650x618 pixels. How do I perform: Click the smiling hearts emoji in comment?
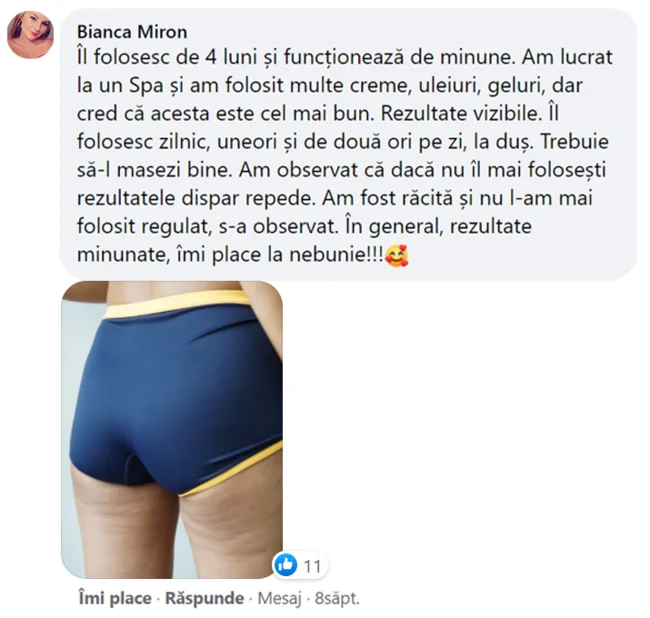click(396, 256)
